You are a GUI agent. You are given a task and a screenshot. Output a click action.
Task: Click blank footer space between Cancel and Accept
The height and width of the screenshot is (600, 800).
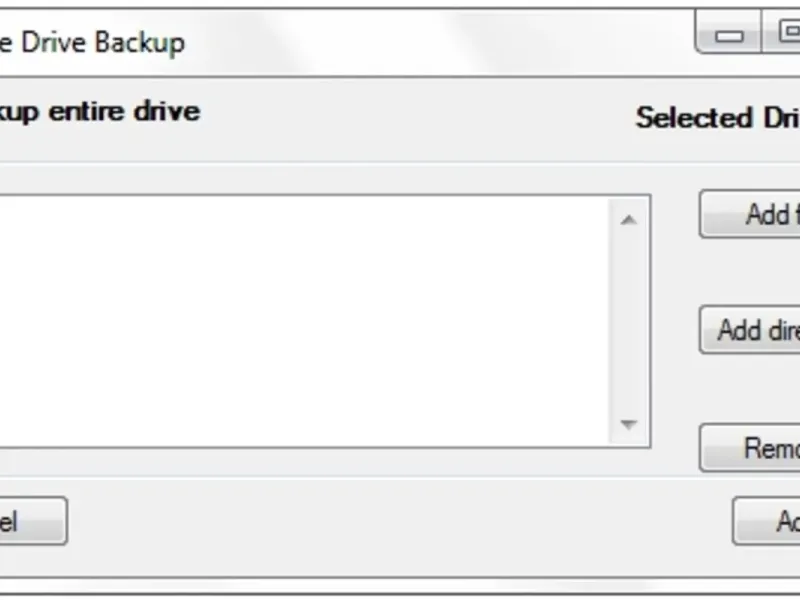coord(400,521)
